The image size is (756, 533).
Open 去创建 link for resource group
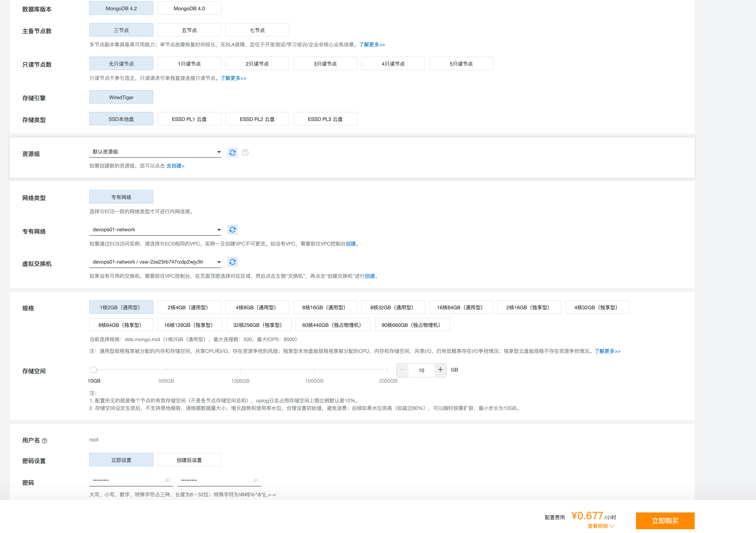(175, 166)
